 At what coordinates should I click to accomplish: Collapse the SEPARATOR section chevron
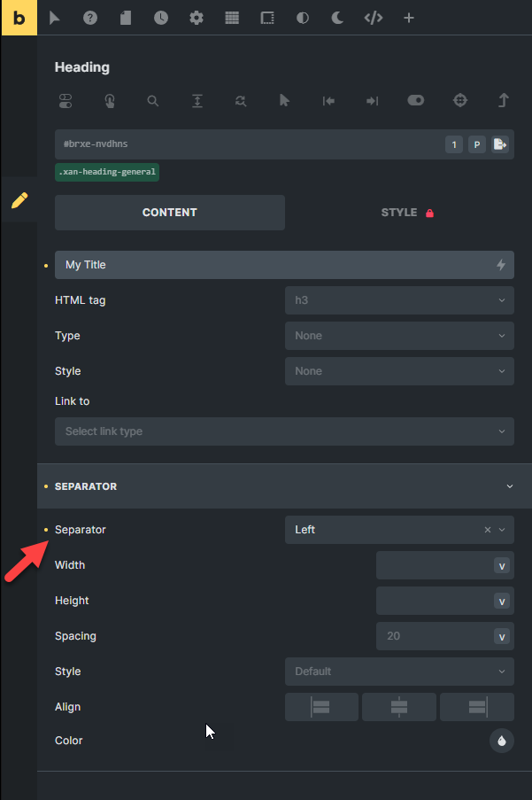point(510,485)
